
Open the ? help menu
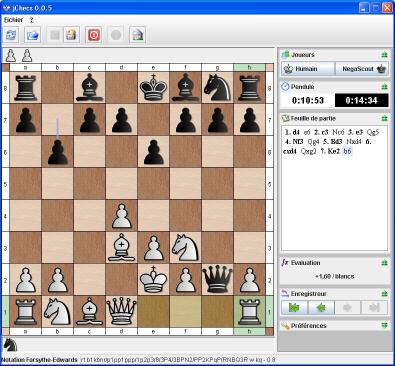(31, 20)
